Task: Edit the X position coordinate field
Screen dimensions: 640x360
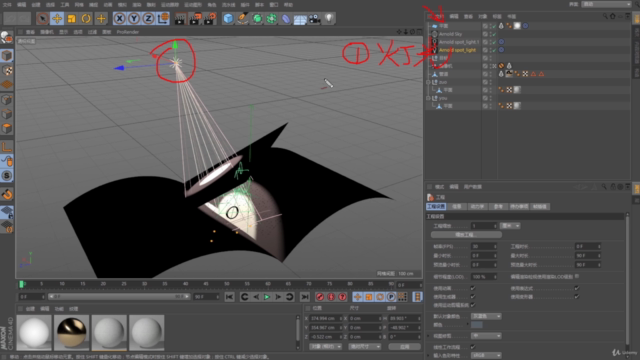Action: [x=325, y=318]
